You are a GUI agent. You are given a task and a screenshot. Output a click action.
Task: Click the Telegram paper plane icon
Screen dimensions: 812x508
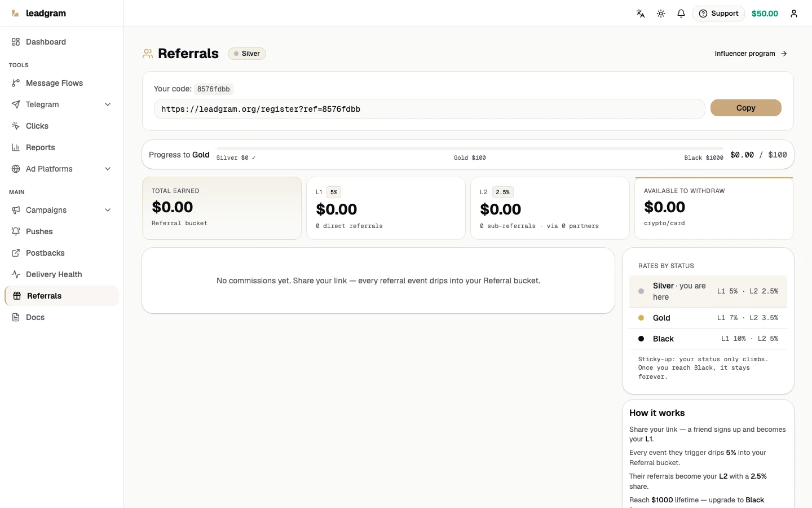(16, 104)
